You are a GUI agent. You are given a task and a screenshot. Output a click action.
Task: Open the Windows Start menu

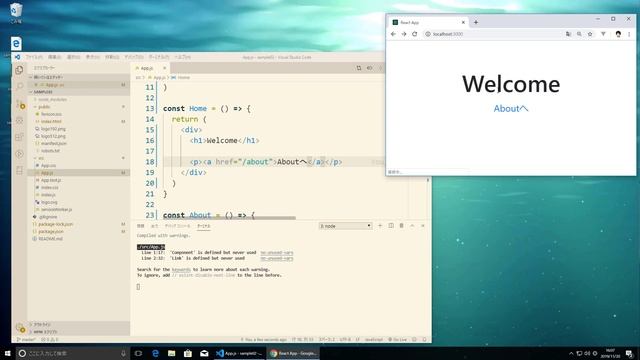point(7,353)
